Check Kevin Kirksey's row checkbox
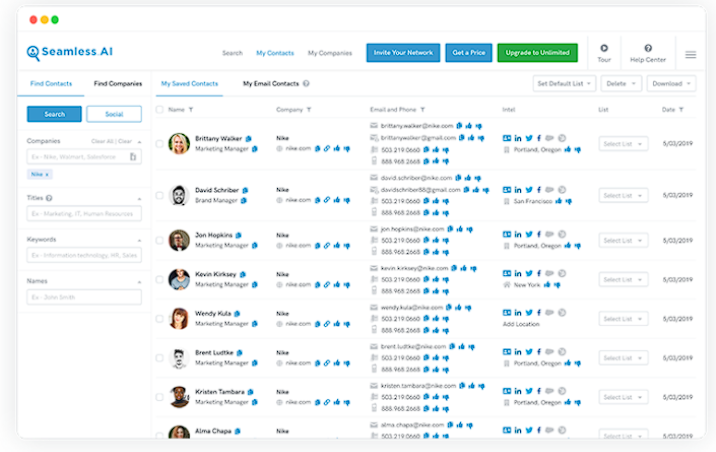This screenshot has width=716, height=452. click(x=159, y=279)
